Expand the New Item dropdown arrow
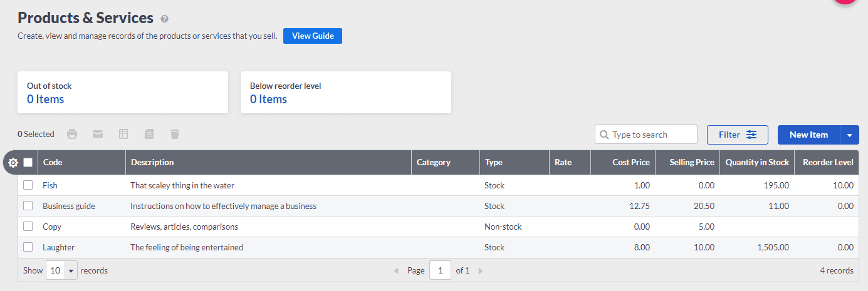The height and width of the screenshot is (291, 868). click(849, 135)
